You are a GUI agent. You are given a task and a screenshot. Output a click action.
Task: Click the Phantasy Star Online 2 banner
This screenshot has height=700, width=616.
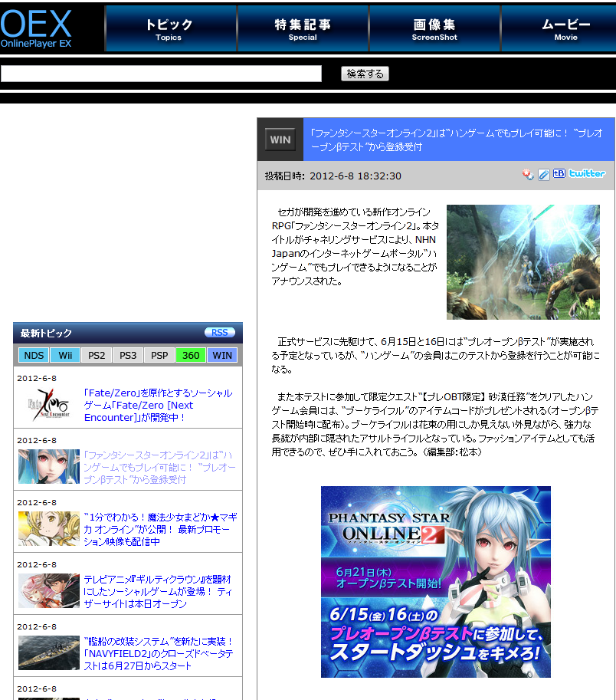coord(436,582)
